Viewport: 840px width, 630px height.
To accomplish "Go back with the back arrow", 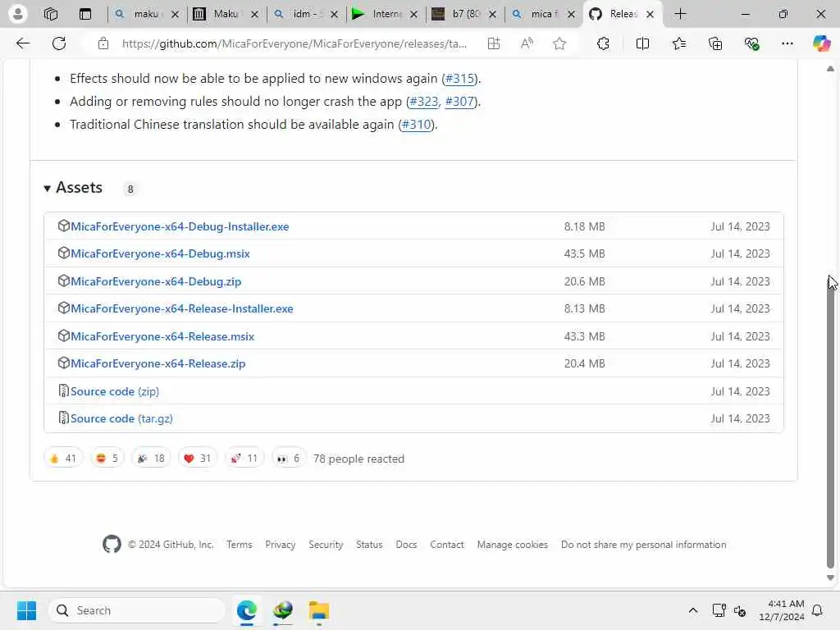I will click(x=23, y=43).
